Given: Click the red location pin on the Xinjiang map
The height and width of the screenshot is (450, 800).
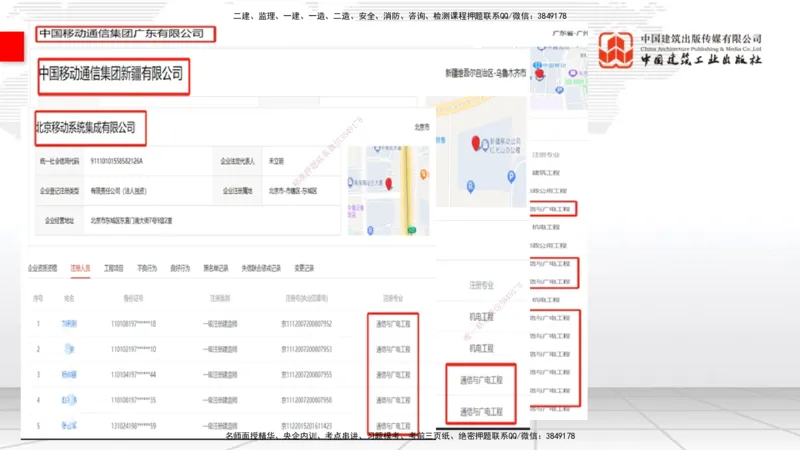Looking at the screenshot, I should click(x=476, y=143).
